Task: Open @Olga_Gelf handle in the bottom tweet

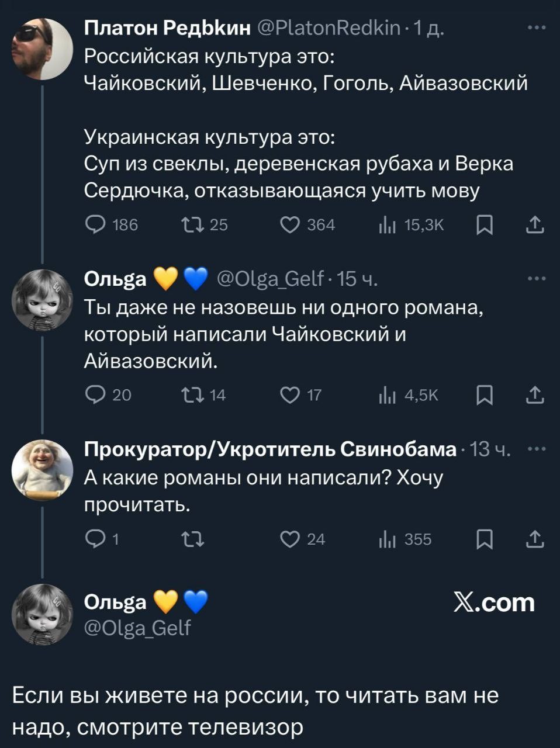Action: pos(138,628)
